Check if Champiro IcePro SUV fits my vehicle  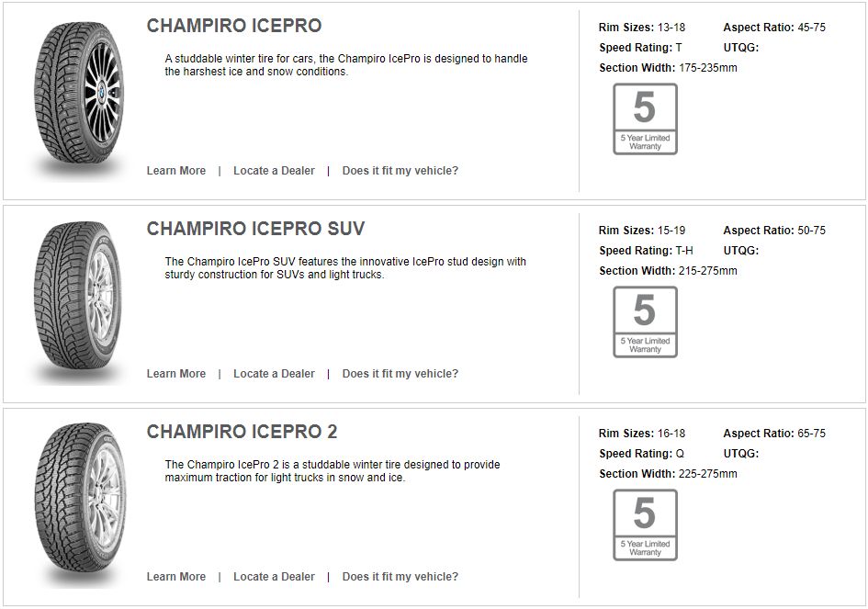coord(400,374)
